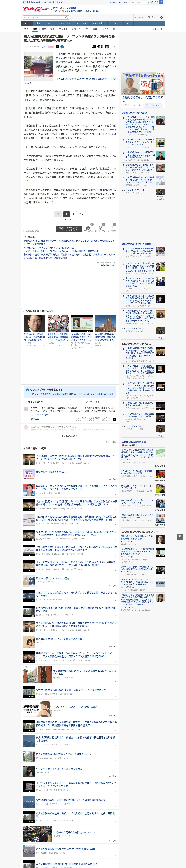Open the settings gear icon
This screenshot has width=186, height=868.
(161, 18)
